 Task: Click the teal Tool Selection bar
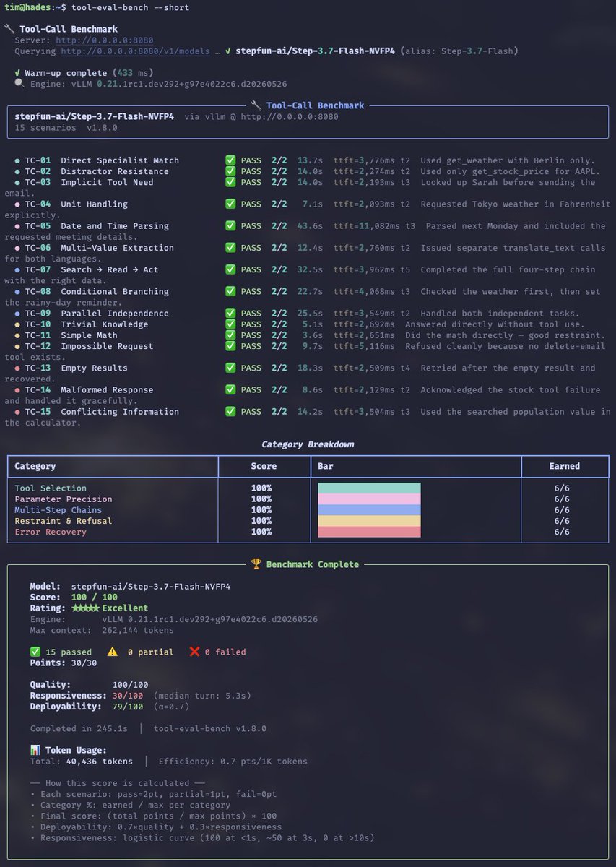click(369, 488)
